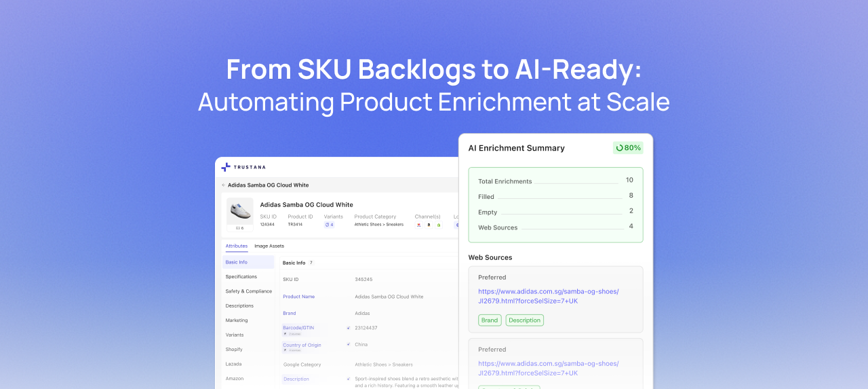868x389 pixels.
Task: Click the Amazon 'a' channel icon
Action: point(429,225)
